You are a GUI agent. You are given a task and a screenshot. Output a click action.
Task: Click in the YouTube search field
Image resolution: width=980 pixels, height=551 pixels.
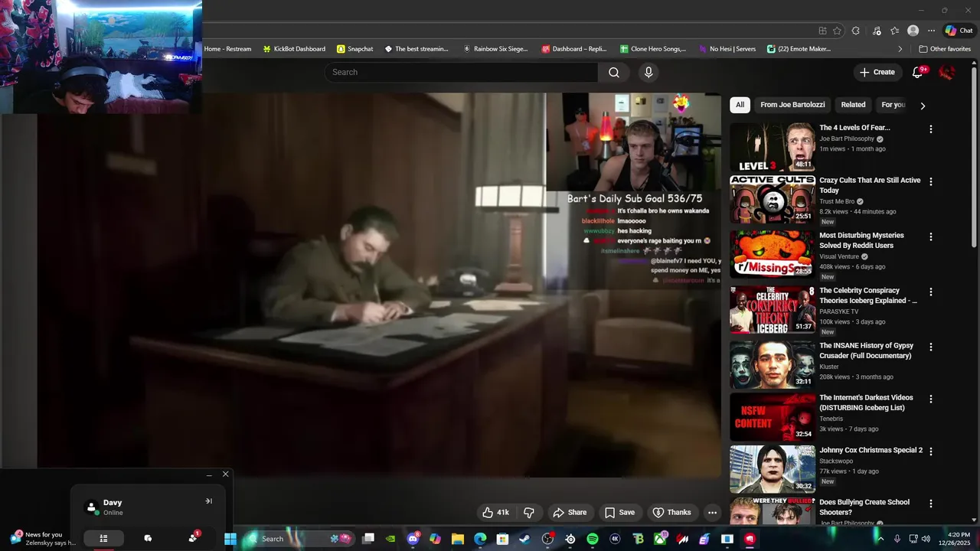click(x=461, y=72)
